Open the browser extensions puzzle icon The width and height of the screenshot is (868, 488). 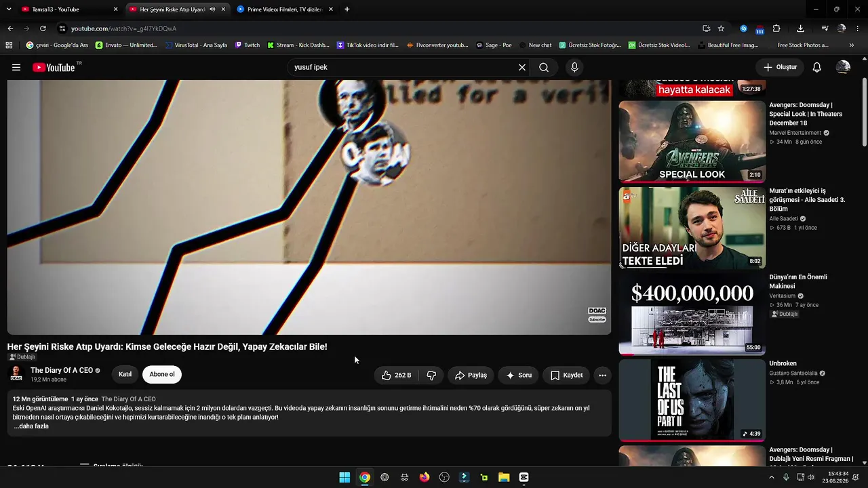click(x=776, y=28)
